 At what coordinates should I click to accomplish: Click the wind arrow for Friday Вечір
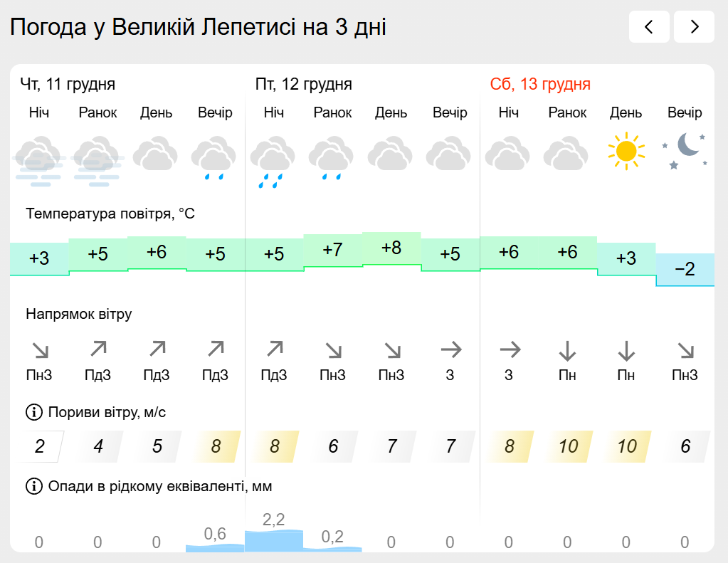click(450, 349)
